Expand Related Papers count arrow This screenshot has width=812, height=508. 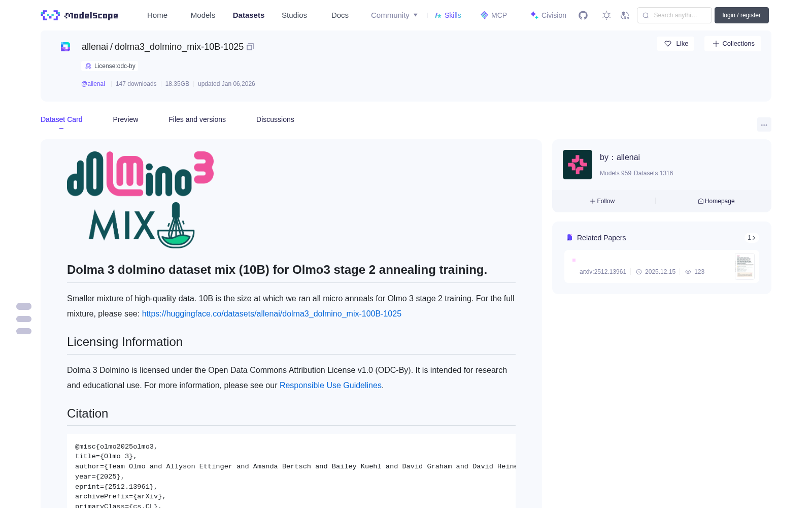pyautogui.click(x=752, y=238)
